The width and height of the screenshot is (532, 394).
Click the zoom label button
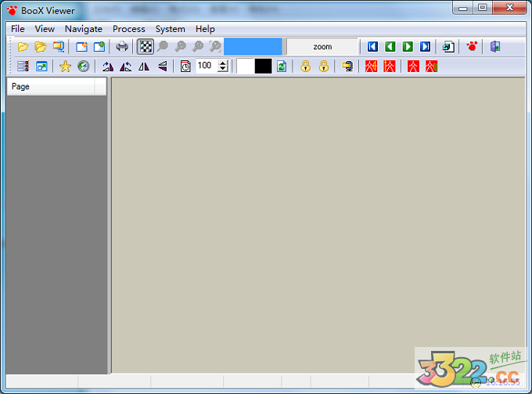322,46
